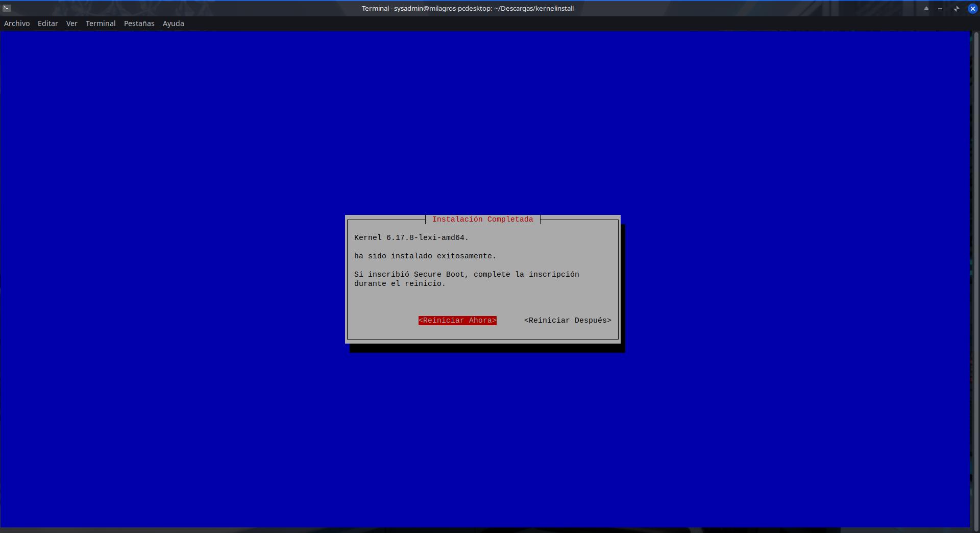
Task: Click the 'Kernel 6.17.8-lexi-amd64.' text
Action: point(411,237)
